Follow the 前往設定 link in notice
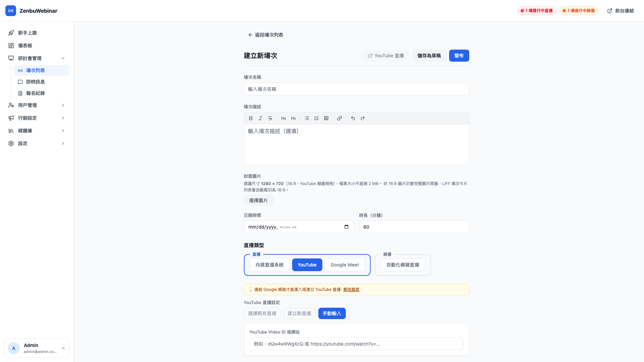Screen dimensions: 644x362 click(x=351, y=290)
